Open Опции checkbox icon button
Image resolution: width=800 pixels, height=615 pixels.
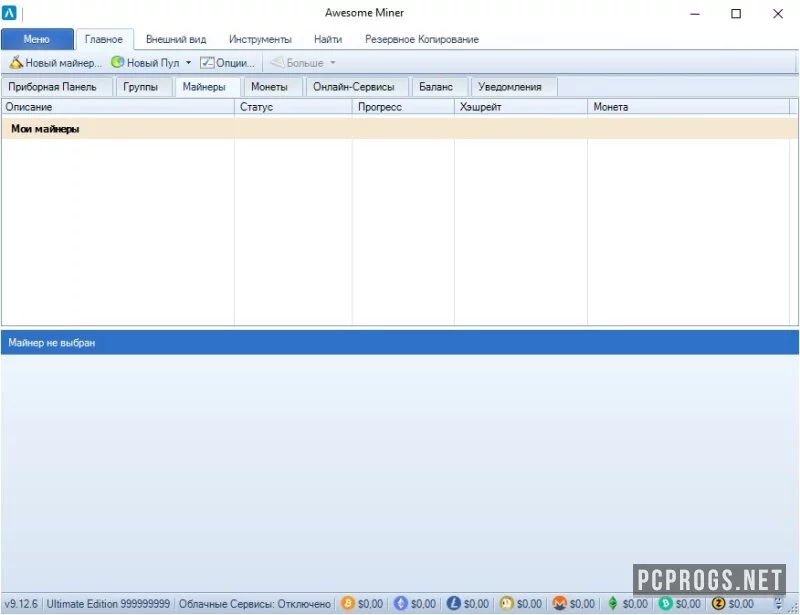(x=207, y=63)
